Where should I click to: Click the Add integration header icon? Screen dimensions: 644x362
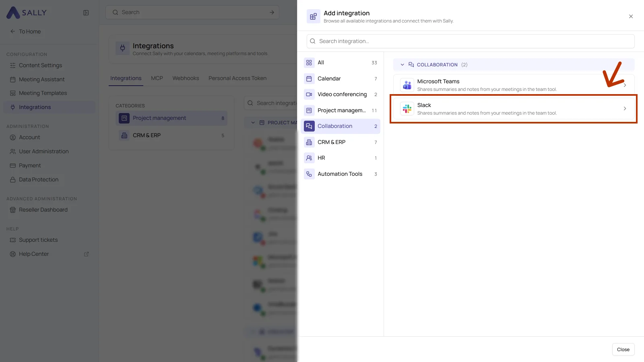pos(313,16)
